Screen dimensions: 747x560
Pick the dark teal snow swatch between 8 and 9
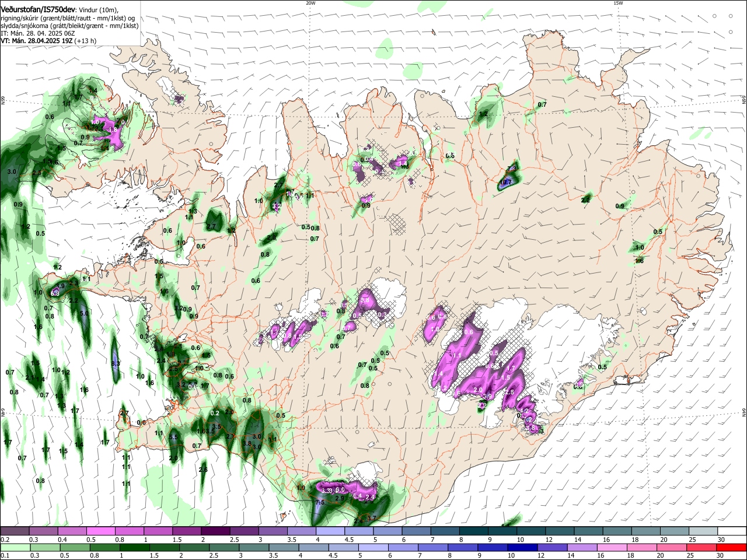click(474, 531)
